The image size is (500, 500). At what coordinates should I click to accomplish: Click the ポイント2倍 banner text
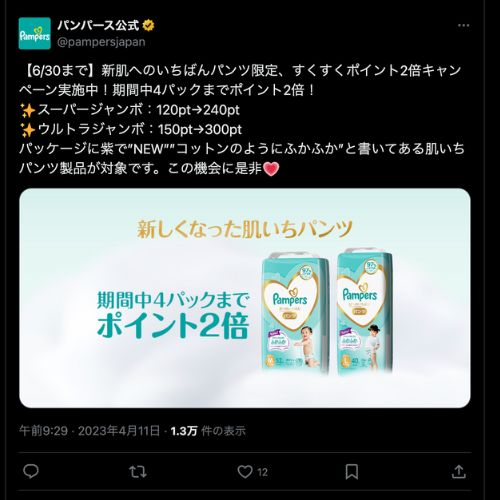[x=173, y=325]
